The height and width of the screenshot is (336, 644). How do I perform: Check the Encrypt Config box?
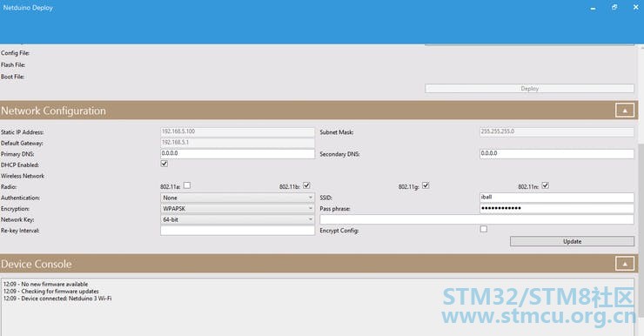coord(484,229)
